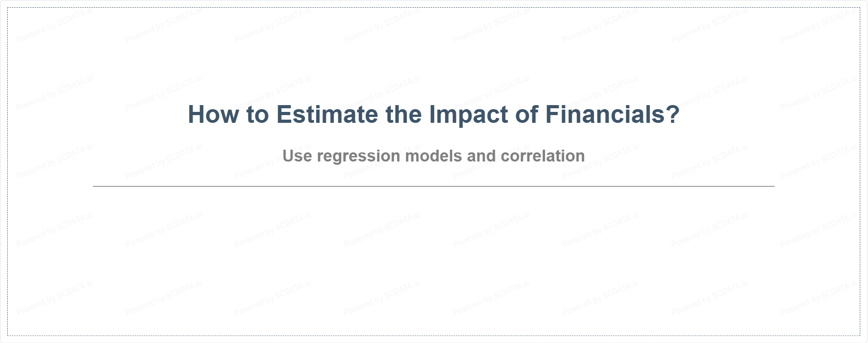Click the word "Use" in the subtitle
This screenshot has height=343, width=868.
pos(297,156)
